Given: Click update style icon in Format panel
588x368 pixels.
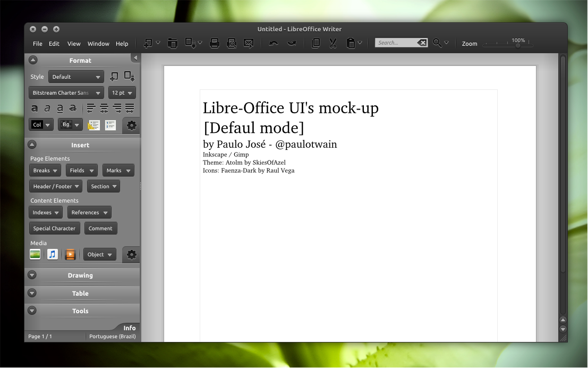Looking at the screenshot, I should pos(130,76).
